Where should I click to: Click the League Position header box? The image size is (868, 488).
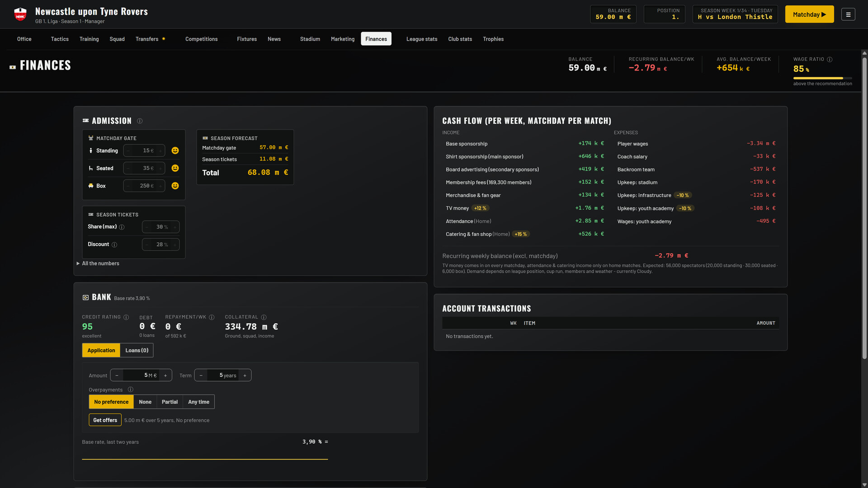(664, 14)
